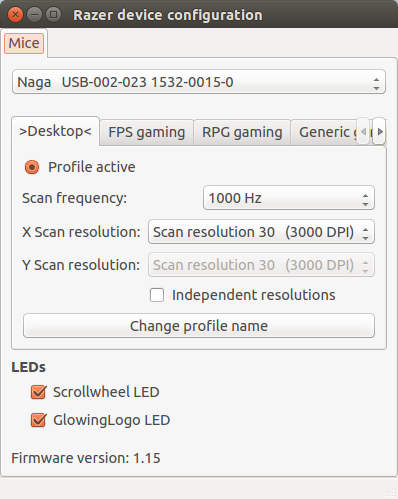This screenshot has width=398, height=499.
Task: Disable the GlowingLogo LED checkbox
Action: pos(38,420)
